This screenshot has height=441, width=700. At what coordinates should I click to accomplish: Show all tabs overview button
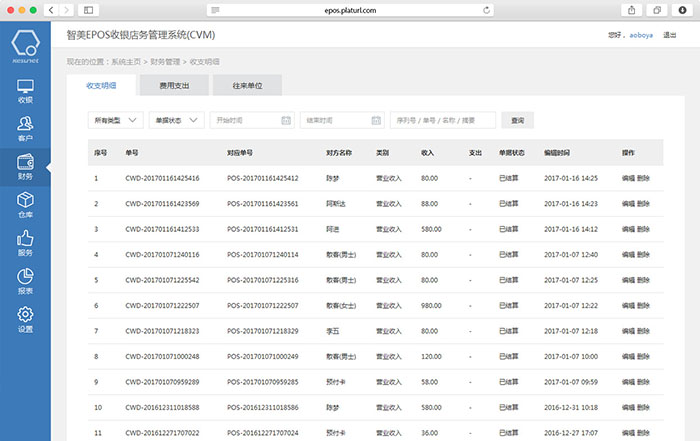[x=657, y=10]
